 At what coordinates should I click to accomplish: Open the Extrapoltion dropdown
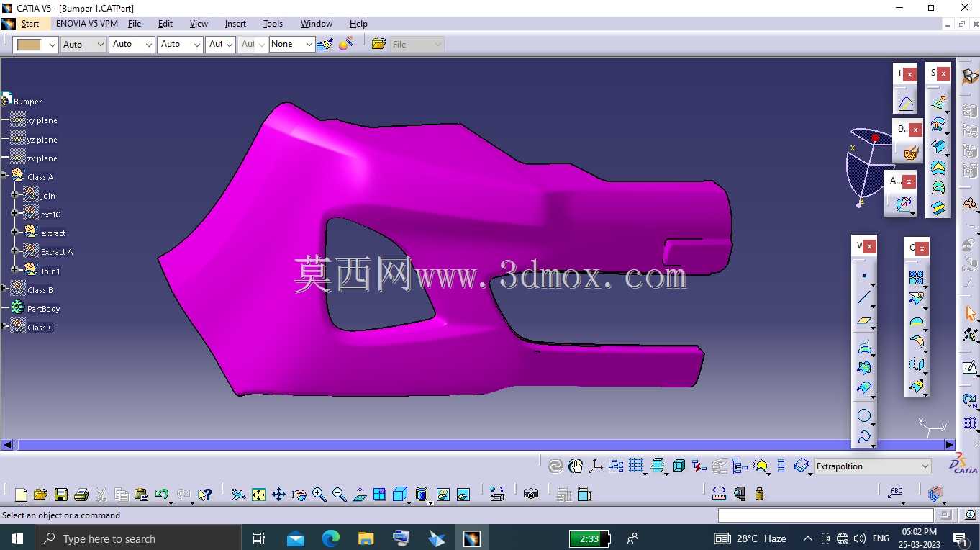tap(925, 466)
